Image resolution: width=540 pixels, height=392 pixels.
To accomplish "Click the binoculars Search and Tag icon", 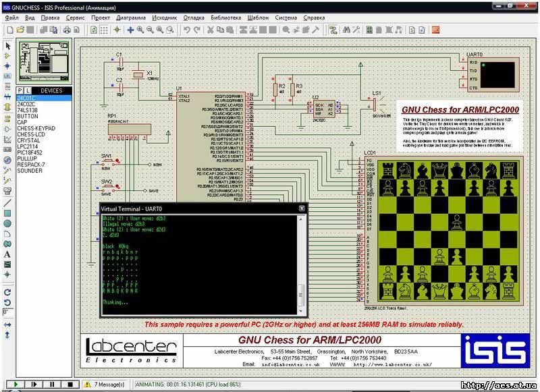I will [x=346, y=30].
